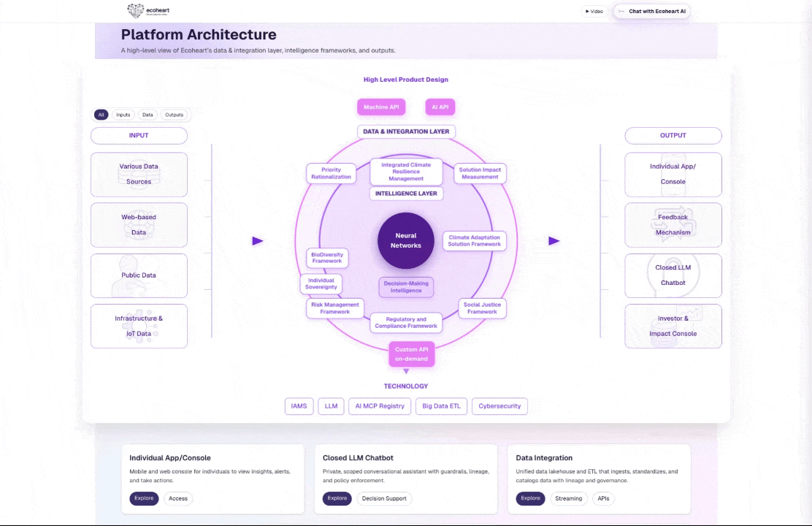The height and width of the screenshot is (526, 812).
Task: Click the BioDiversity Framework node
Action: (326, 258)
